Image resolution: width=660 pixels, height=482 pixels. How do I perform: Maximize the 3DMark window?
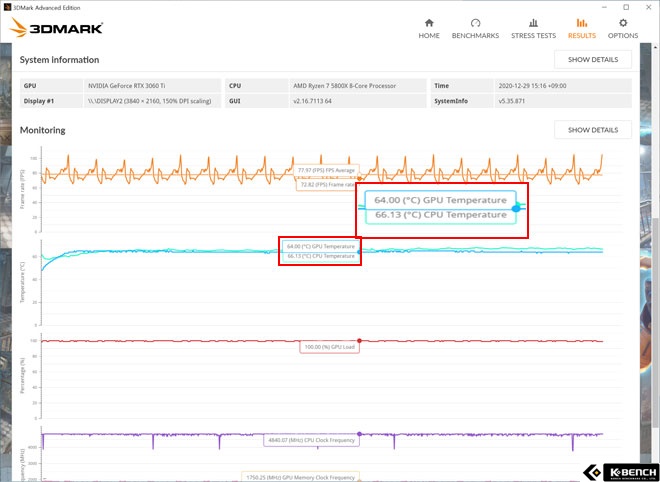coord(626,7)
